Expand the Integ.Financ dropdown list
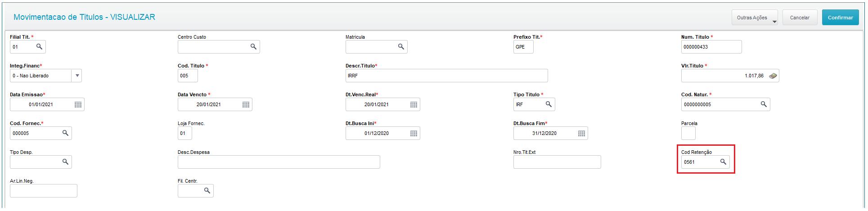 click(x=77, y=76)
